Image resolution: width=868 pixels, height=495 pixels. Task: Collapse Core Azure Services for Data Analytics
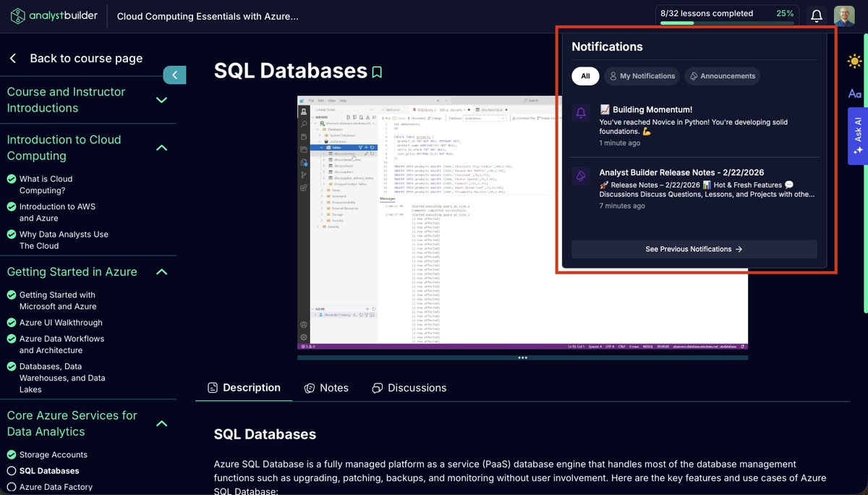(x=161, y=423)
